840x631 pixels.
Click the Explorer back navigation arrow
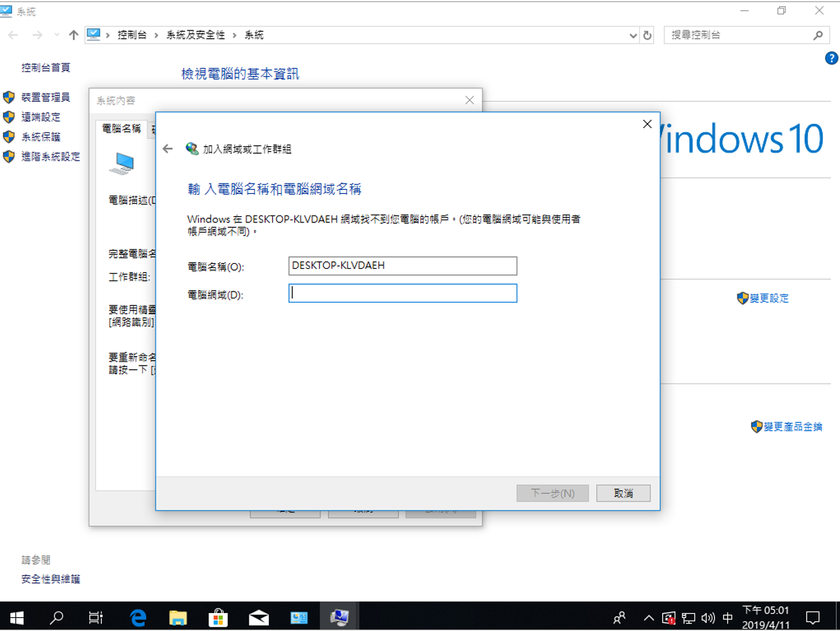coord(13,35)
